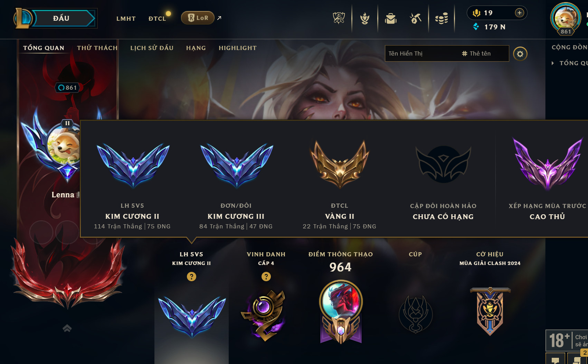
Task: Click the Honor level question mark
Action: click(x=266, y=276)
